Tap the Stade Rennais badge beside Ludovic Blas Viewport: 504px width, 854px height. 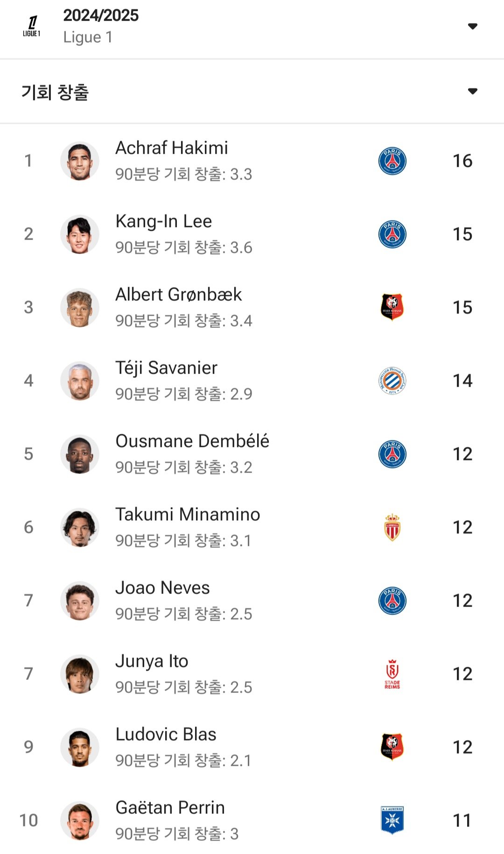pos(392,747)
